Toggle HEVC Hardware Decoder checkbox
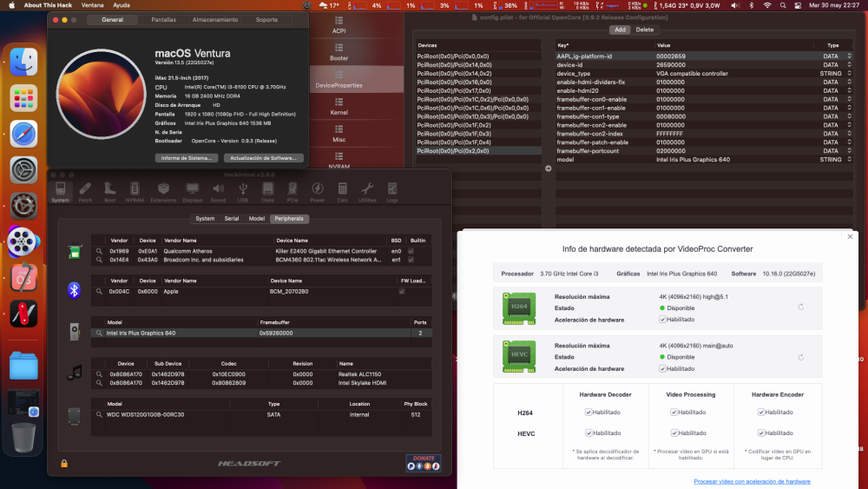This screenshot has height=489, width=868. coord(589,433)
